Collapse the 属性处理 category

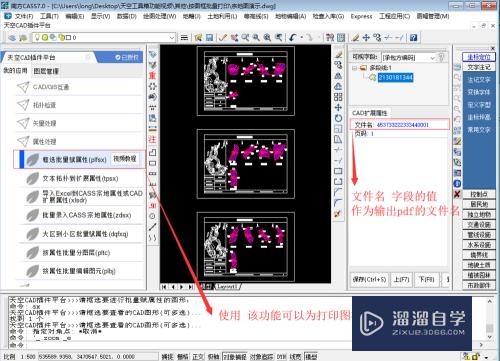80,142
